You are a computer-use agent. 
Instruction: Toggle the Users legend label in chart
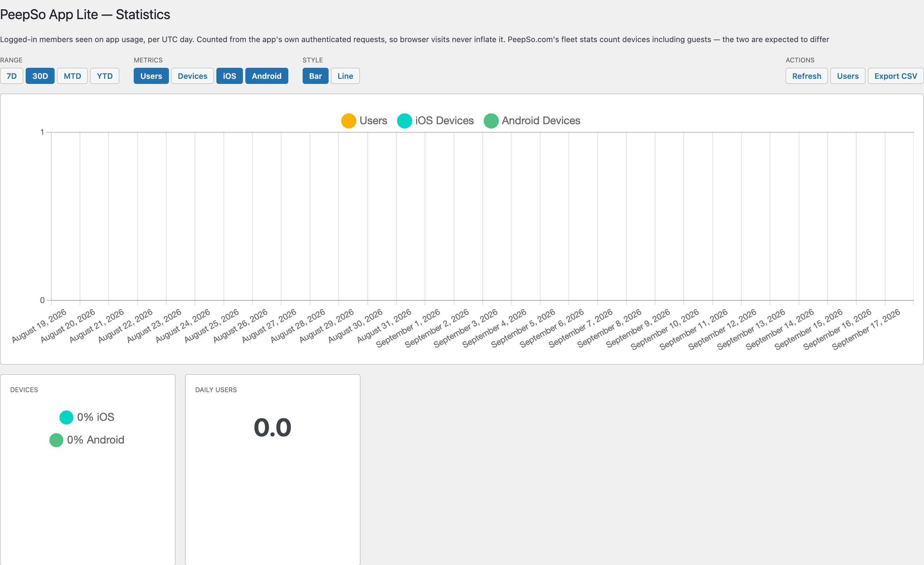coord(373,121)
